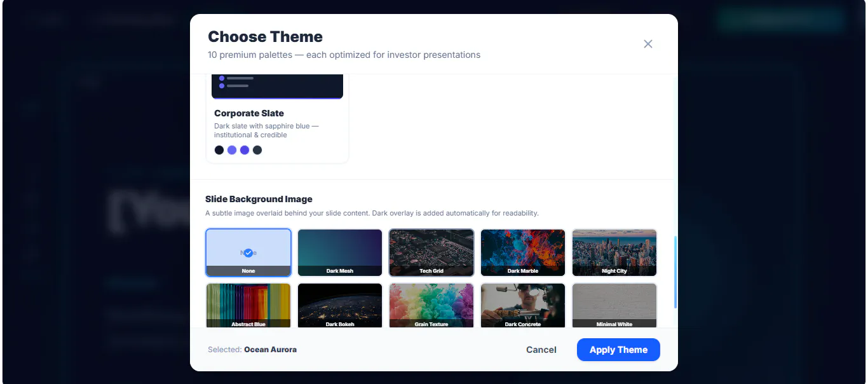Pick the Dark Marble background image

click(x=523, y=253)
